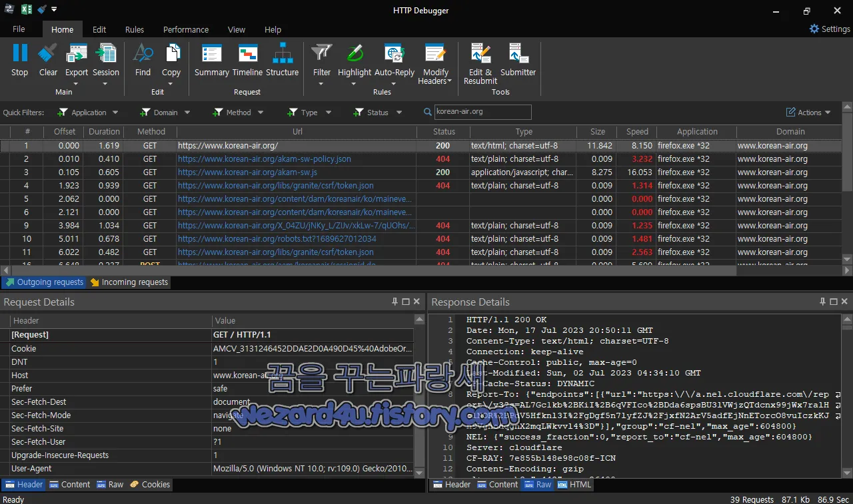The image size is (853, 504).
Task: Open request Content tab
Action: [69, 485]
